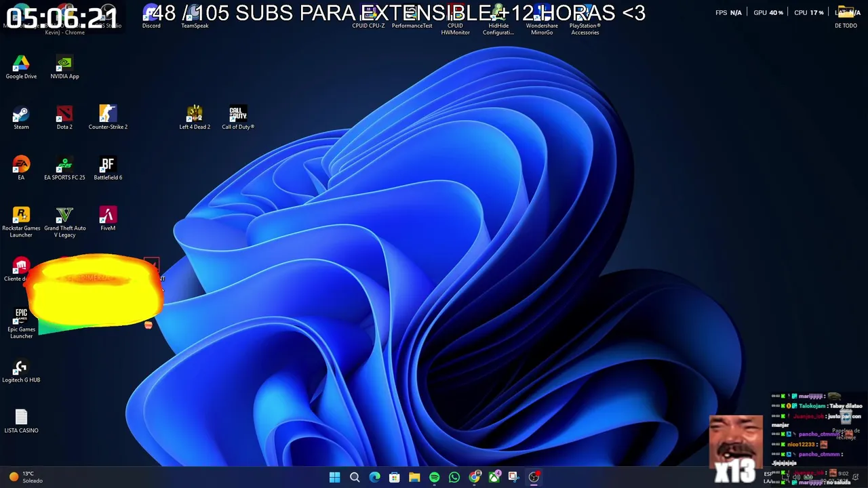Click the EA app desktop icon

21,168
